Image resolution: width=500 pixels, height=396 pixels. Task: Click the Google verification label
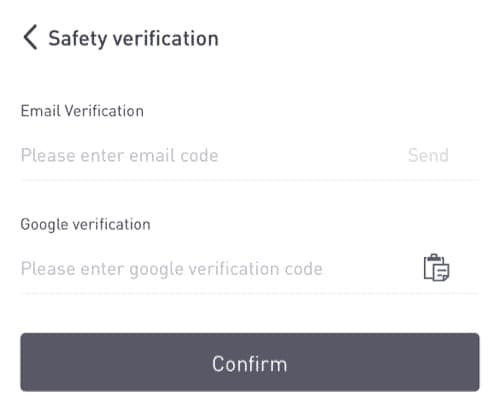(85, 224)
